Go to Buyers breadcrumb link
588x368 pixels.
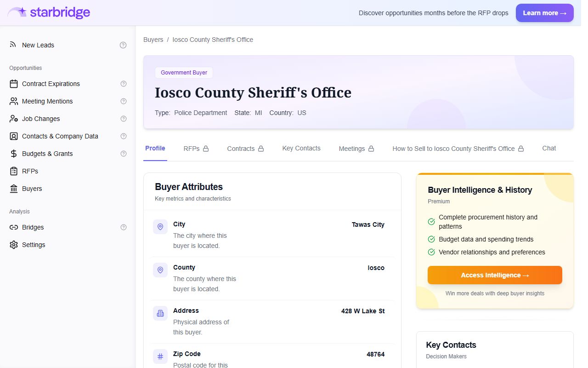click(x=153, y=40)
